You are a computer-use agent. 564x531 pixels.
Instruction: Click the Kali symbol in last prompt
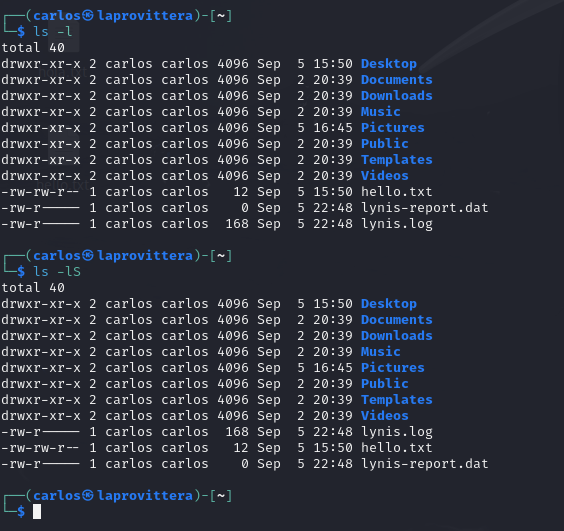(87, 495)
